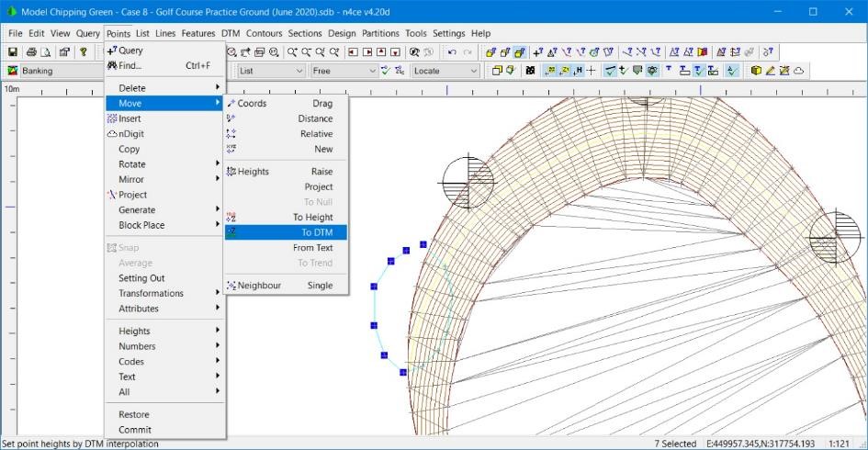Toggle the highlighted blue T with tick button
This screenshot has width=868, height=450.
(699, 71)
